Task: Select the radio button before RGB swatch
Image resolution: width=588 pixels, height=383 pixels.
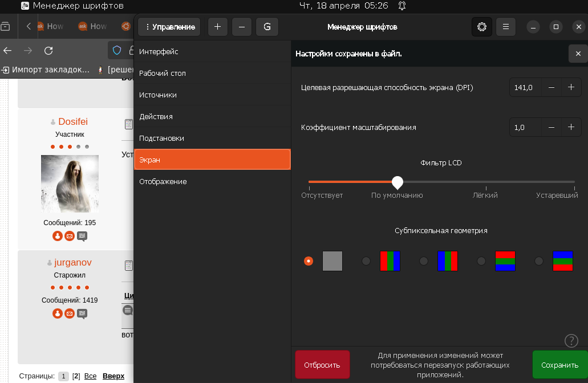Action: click(366, 261)
